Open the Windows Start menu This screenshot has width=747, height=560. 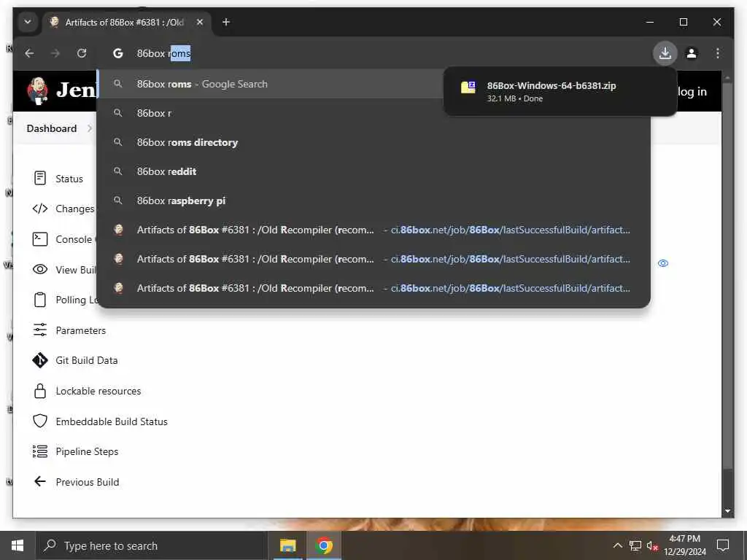[18, 545]
